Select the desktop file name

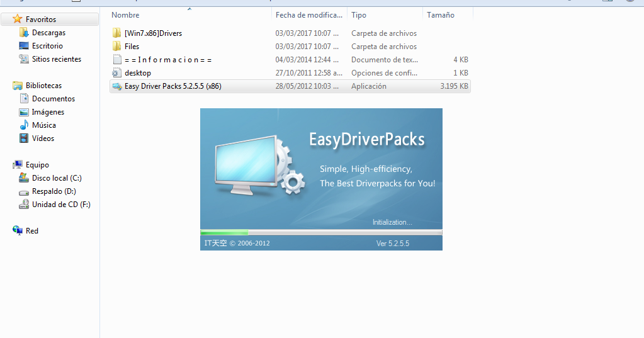tap(138, 72)
